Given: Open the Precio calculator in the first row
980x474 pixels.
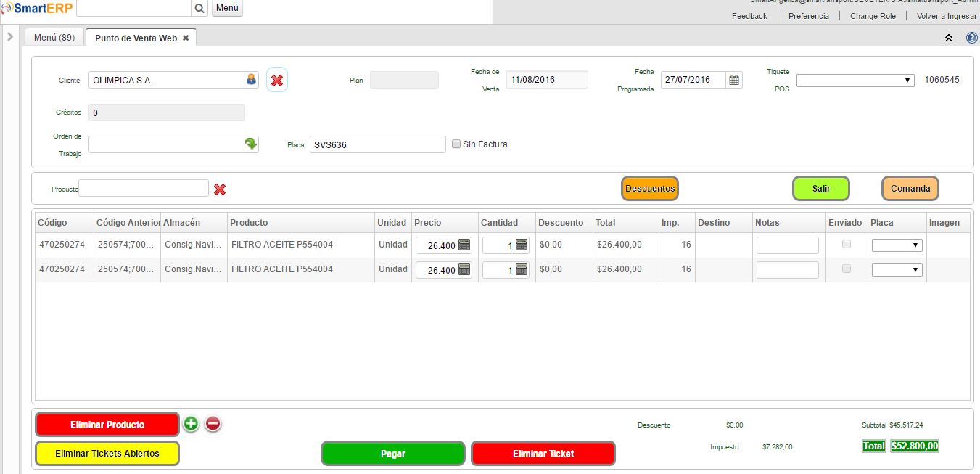Looking at the screenshot, I should (464, 245).
